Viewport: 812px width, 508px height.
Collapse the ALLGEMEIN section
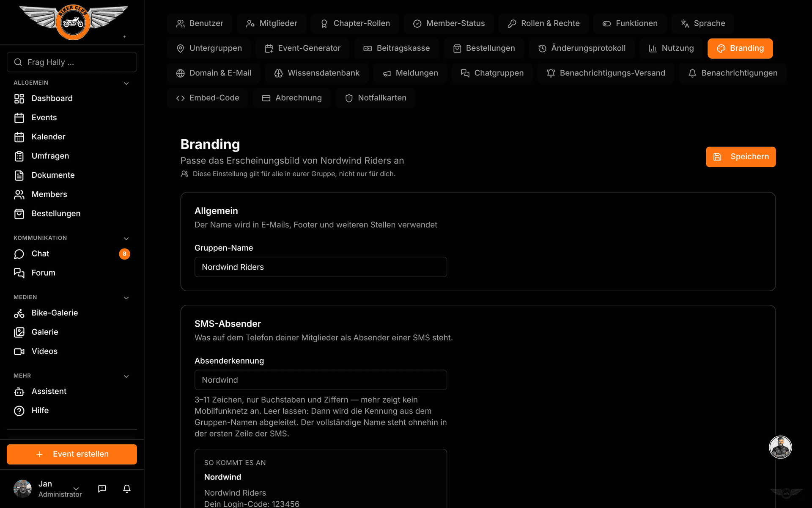coord(126,83)
